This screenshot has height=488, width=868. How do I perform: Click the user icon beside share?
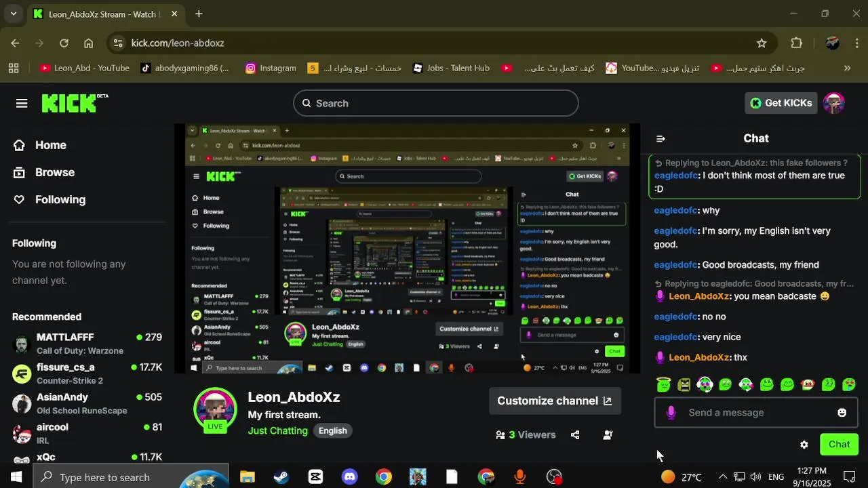(x=608, y=435)
